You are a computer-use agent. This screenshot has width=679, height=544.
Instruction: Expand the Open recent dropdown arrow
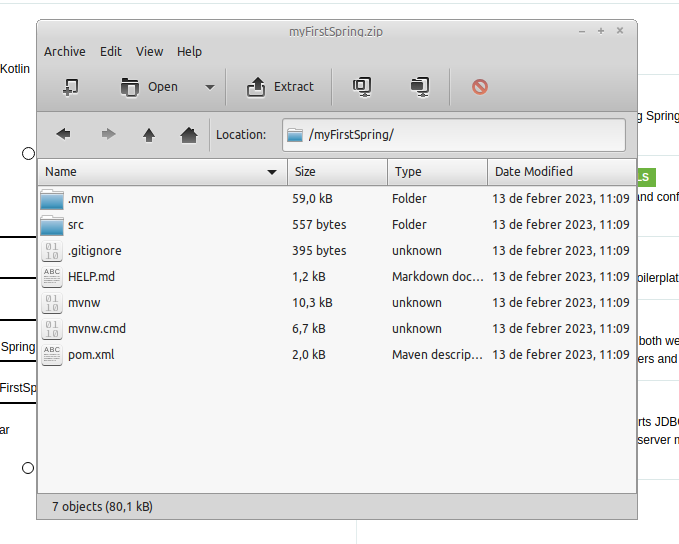210,87
